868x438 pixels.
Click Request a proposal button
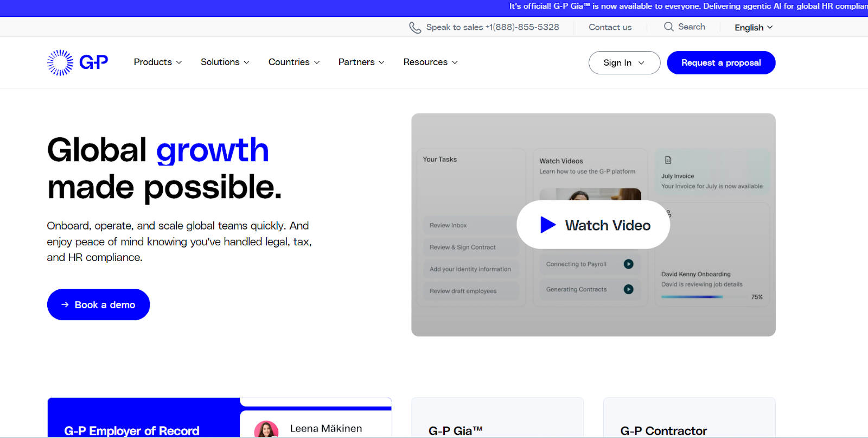point(721,62)
